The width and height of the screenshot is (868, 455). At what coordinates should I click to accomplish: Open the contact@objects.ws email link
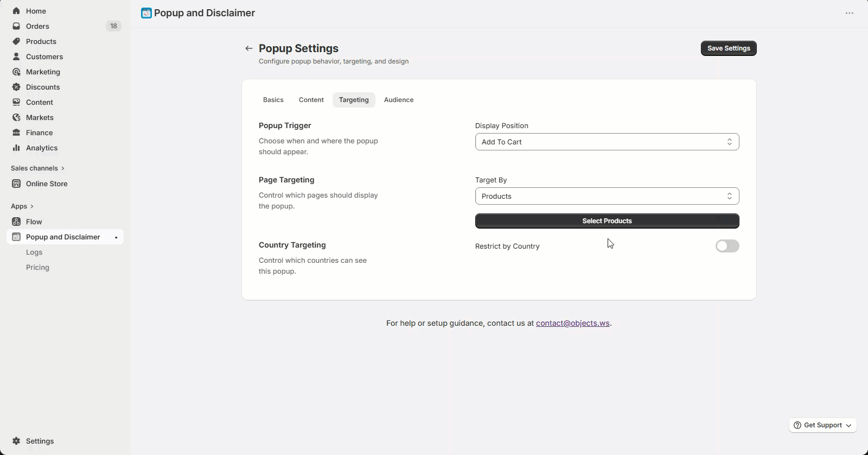573,323
